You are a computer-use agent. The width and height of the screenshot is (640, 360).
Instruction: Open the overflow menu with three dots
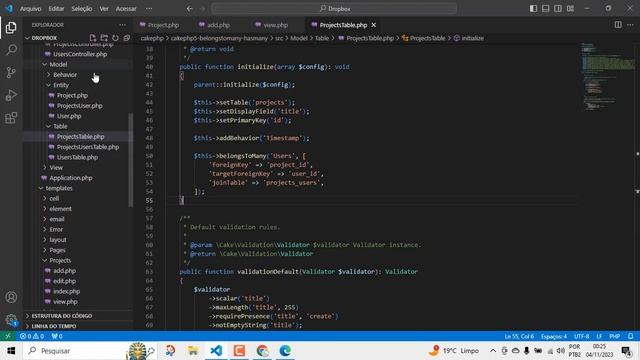(149, 9)
